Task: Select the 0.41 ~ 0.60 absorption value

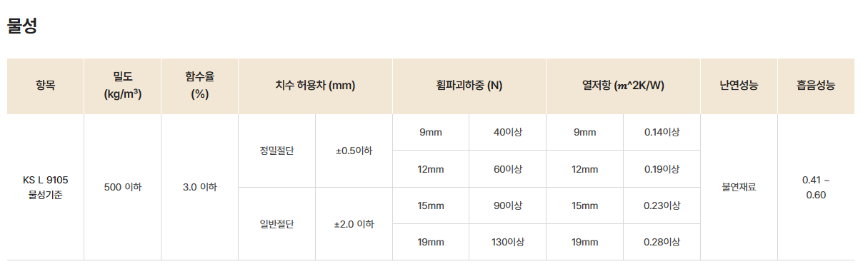Action: coord(816,187)
